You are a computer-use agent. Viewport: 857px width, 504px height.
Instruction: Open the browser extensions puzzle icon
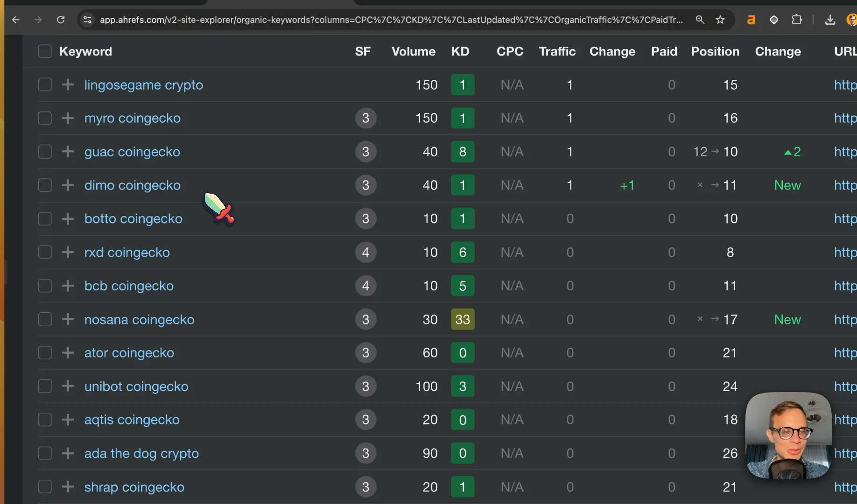[797, 20]
